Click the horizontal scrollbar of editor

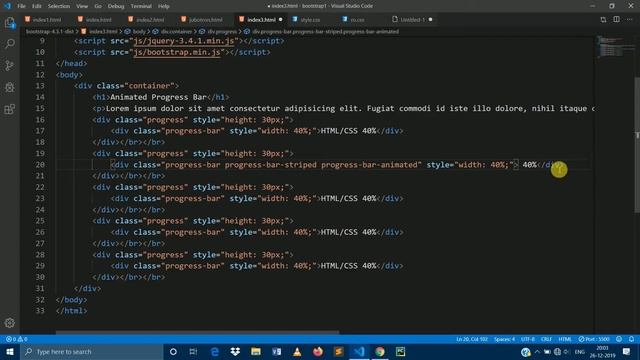pos(197,332)
